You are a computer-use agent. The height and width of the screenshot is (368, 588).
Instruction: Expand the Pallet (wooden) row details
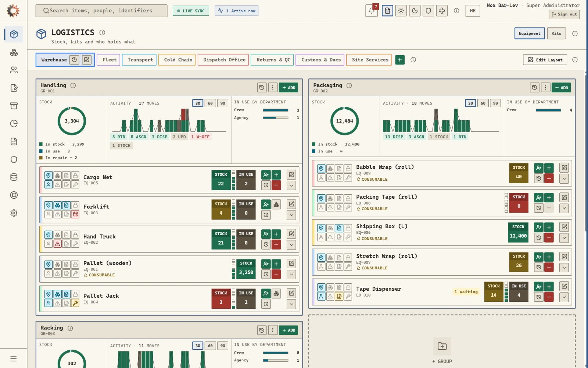[x=291, y=274]
